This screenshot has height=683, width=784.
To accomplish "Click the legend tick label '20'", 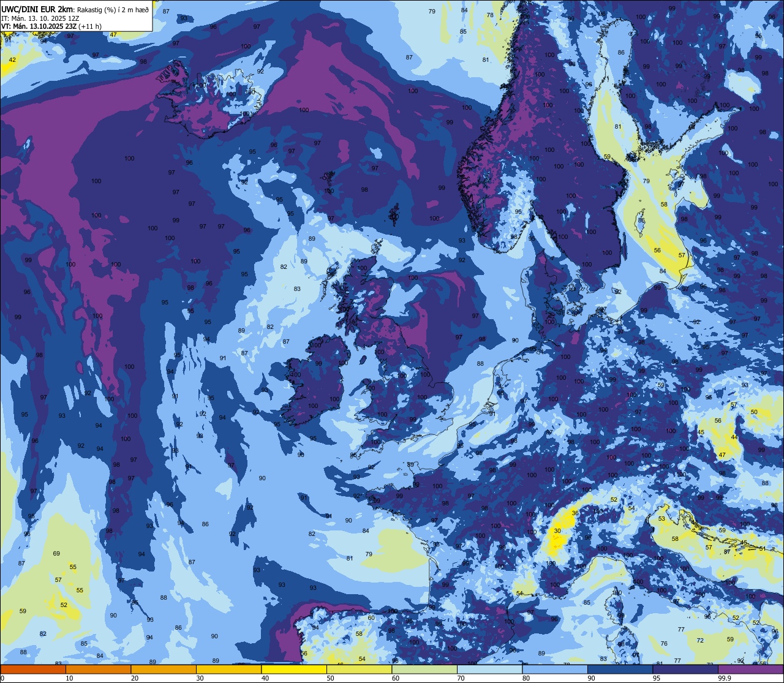I will coord(135,677).
